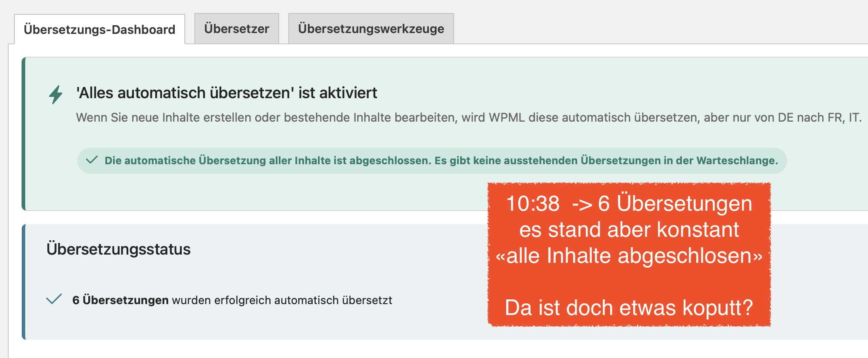Click 'Da ist doch etwas koputt?' in red box

pos(629,308)
